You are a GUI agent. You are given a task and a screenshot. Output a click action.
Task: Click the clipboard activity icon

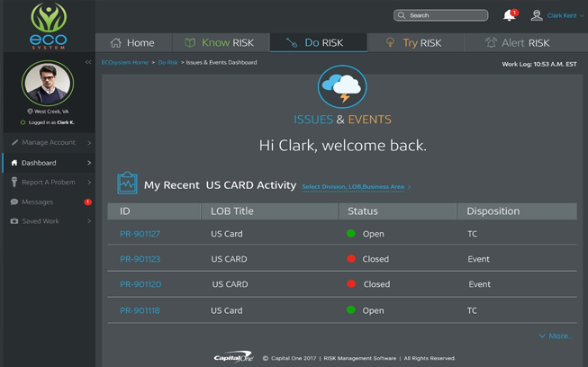(x=127, y=183)
